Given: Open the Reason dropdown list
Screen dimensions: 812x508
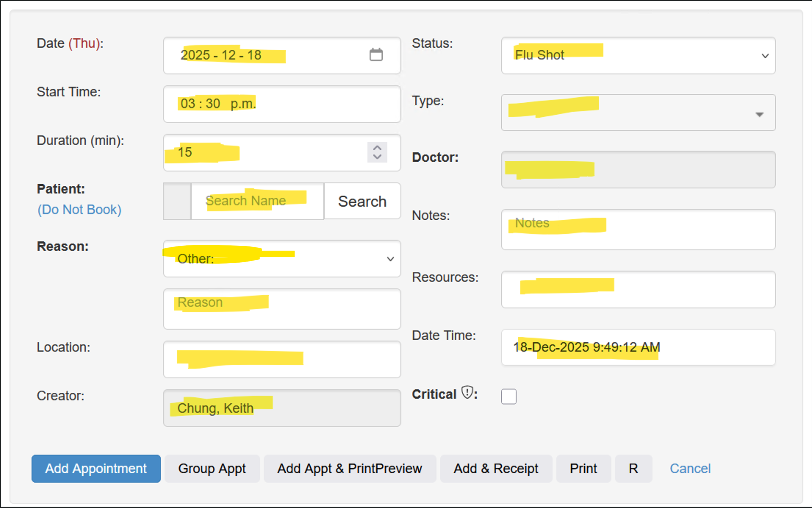Looking at the screenshot, I should (x=282, y=259).
